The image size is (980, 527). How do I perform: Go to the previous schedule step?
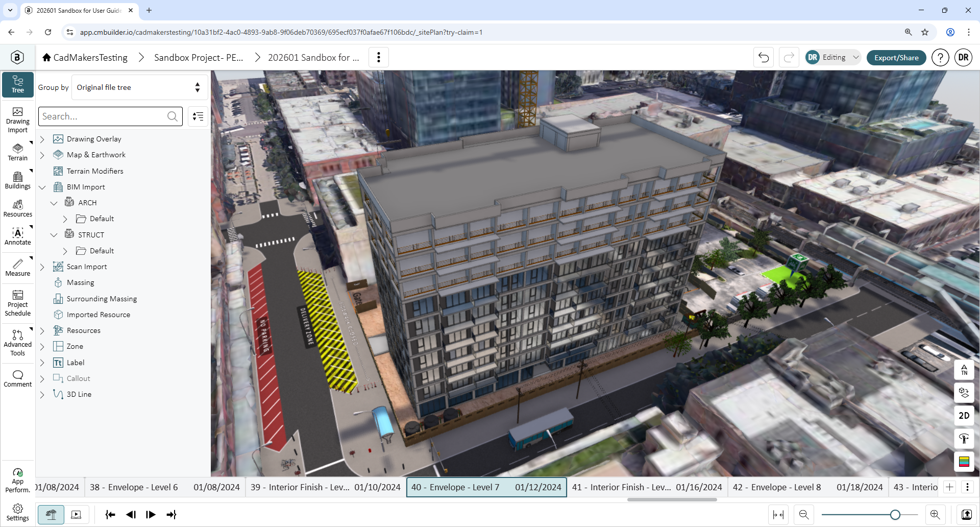[x=131, y=515]
